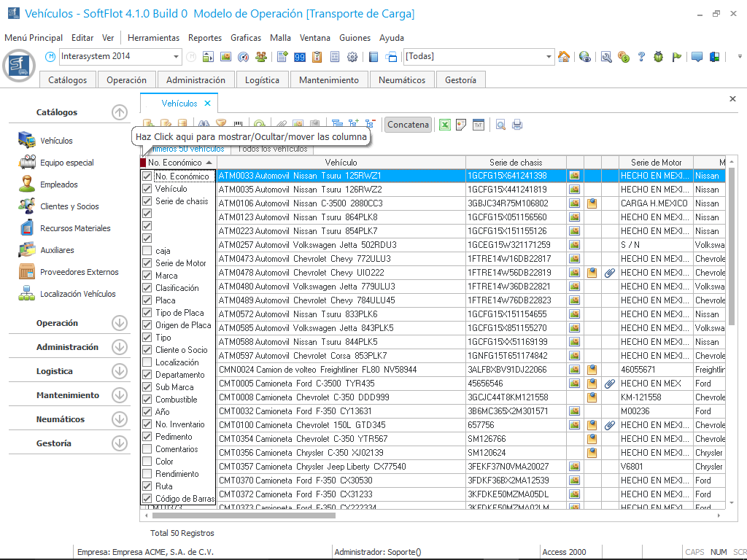Open the Interasystem 2014 dropdown
This screenshot has height=560, width=747.
(x=177, y=57)
